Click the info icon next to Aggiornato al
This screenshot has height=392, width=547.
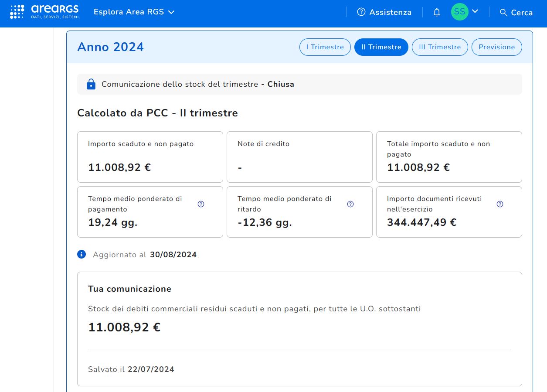coord(82,254)
